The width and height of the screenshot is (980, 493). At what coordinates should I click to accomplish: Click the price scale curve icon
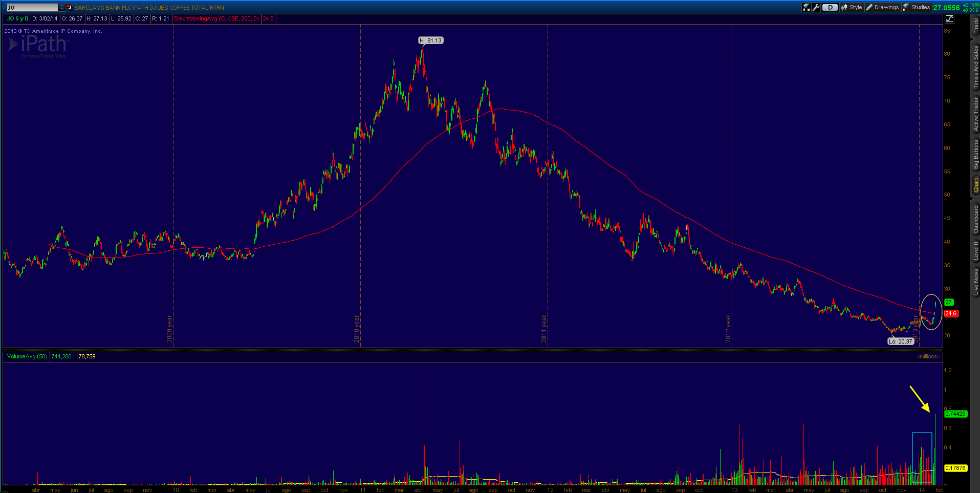pyautogui.click(x=949, y=18)
